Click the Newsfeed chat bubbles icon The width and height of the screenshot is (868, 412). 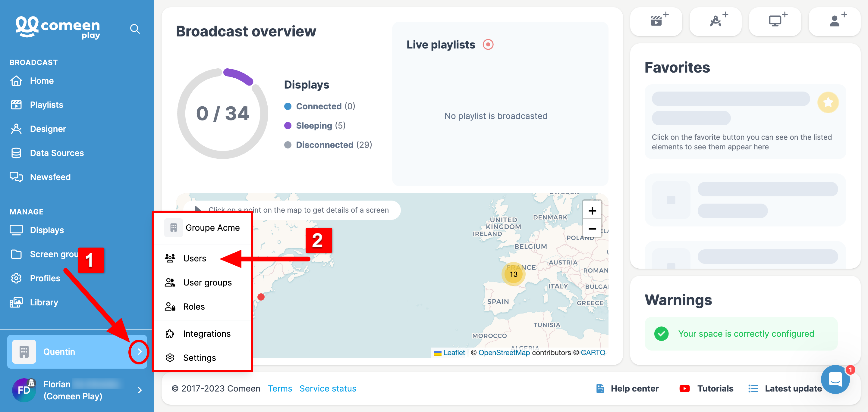click(16, 177)
